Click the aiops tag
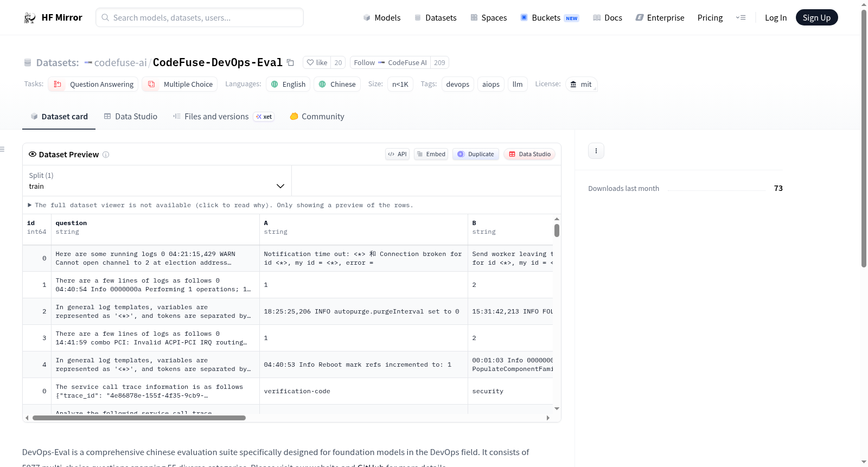The height and width of the screenshot is (467, 868). pyautogui.click(x=491, y=84)
